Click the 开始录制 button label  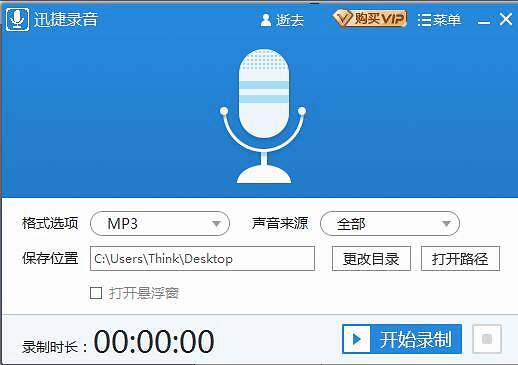coord(416,339)
